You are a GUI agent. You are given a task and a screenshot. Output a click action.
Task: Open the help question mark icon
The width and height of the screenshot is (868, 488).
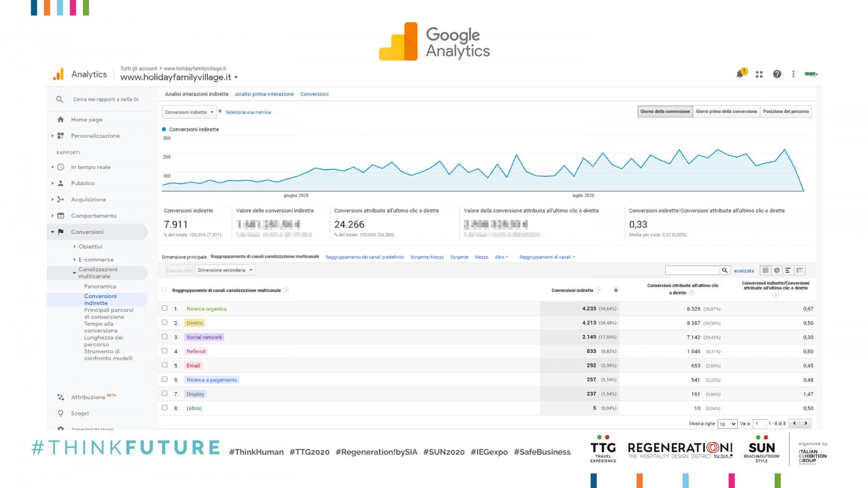(777, 74)
